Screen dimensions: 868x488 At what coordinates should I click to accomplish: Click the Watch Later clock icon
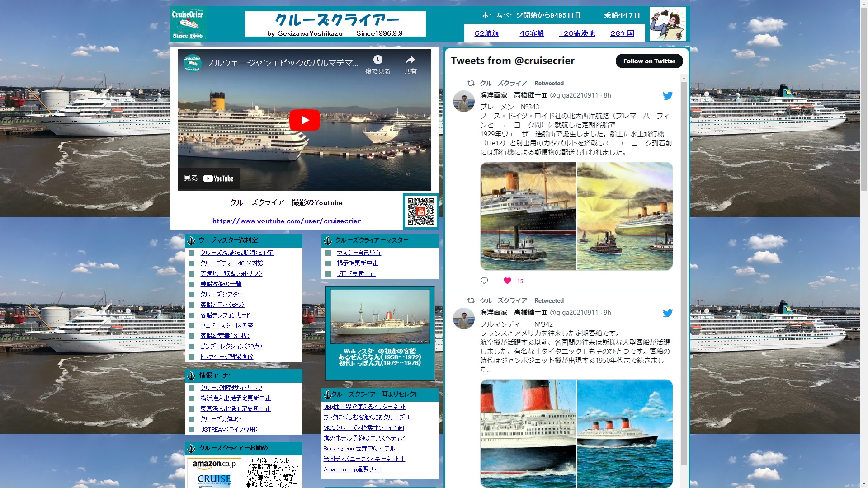pyautogui.click(x=377, y=60)
